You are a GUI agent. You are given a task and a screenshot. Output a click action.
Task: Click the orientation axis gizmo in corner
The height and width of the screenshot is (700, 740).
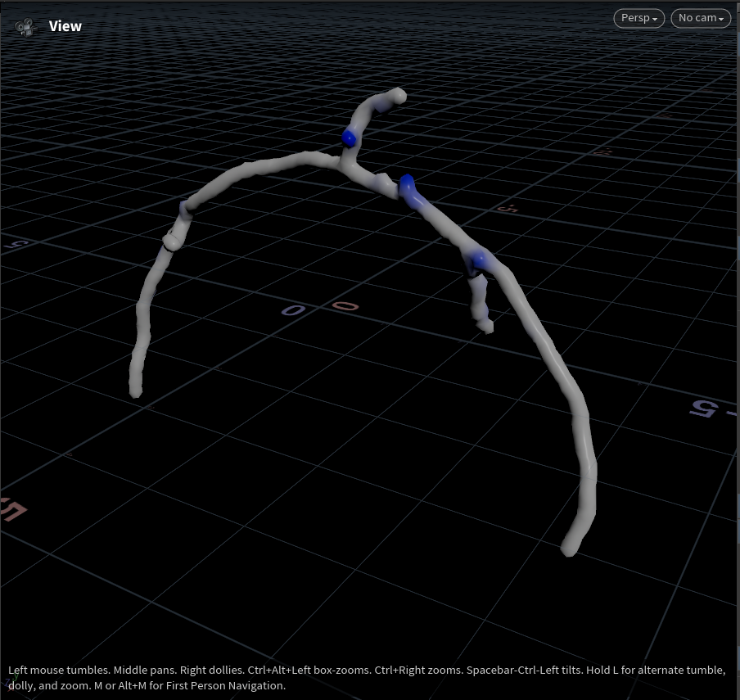point(10,683)
